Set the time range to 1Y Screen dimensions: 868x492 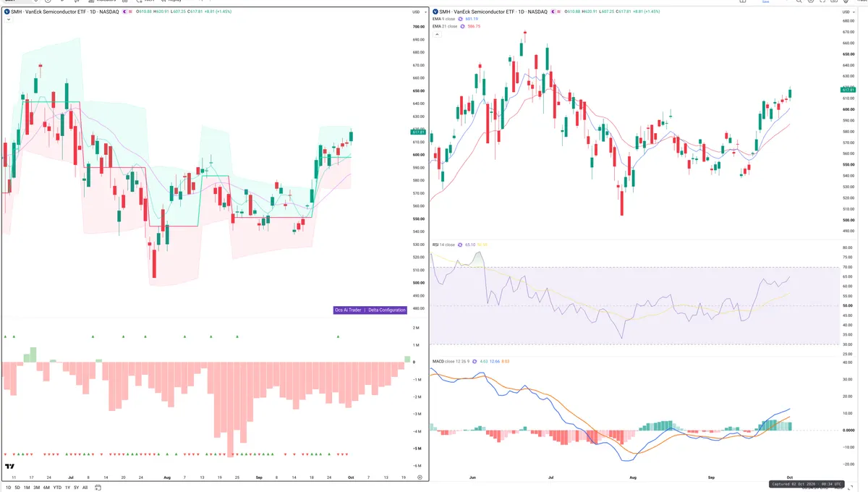click(x=67, y=488)
